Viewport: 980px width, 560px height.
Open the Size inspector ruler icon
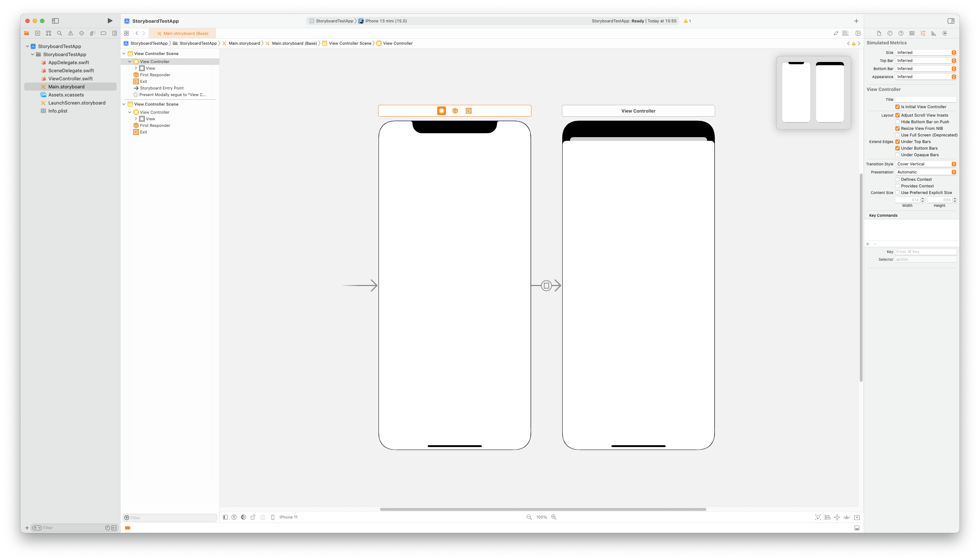click(x=933, y=33)
